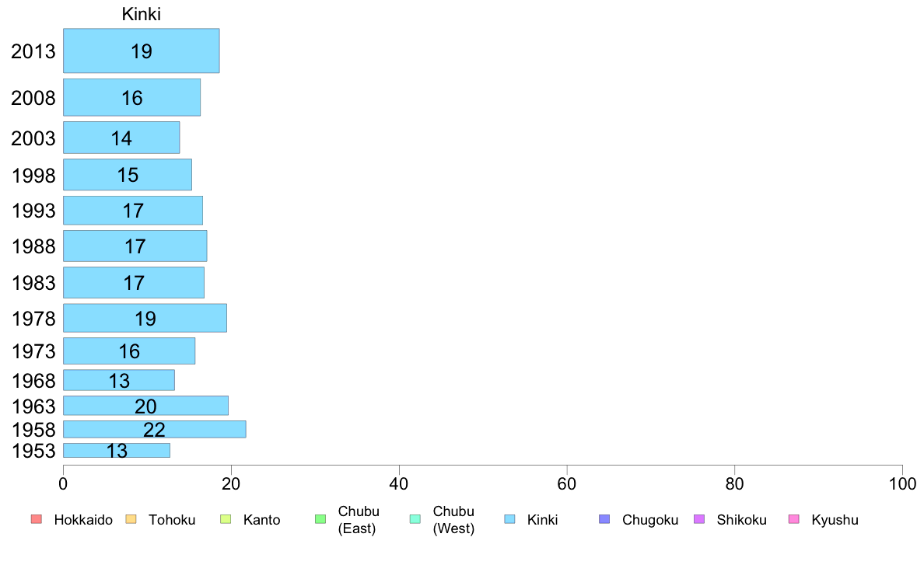Select the 1963 bar labeled 20
The image size is (924, 572).
[x=145, y=405]
